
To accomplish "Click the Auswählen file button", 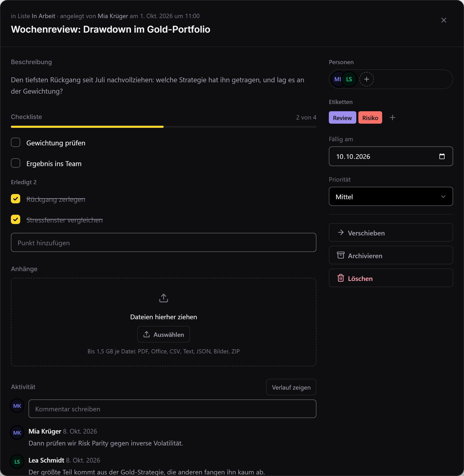I will click(164, 334).
